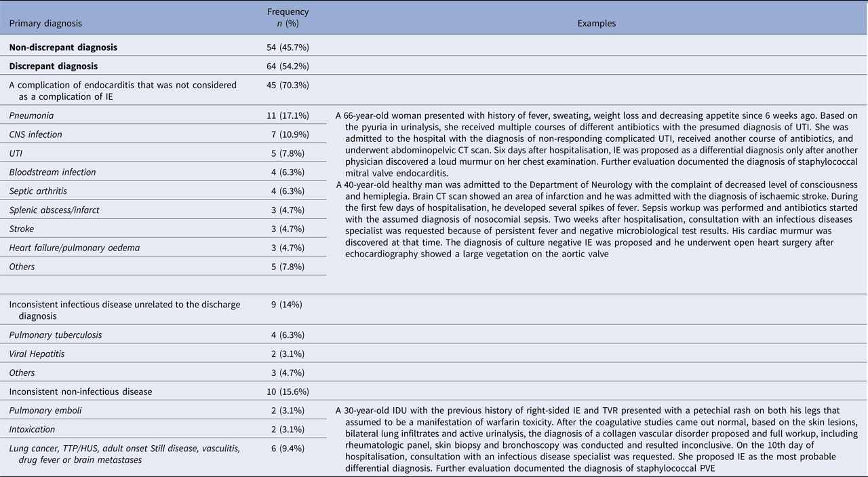
Task: Click the Bloodstream infection row label
Action: tap(52, 172)
